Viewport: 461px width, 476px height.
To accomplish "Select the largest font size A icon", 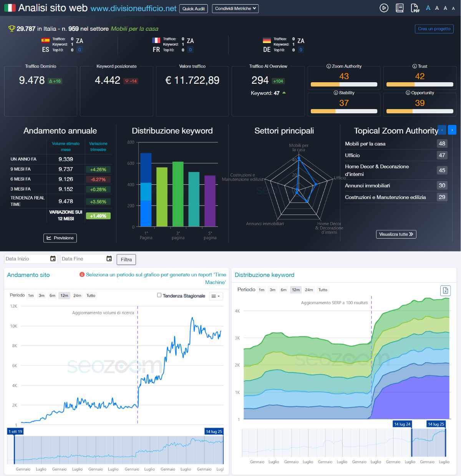I will coord(428,8).
